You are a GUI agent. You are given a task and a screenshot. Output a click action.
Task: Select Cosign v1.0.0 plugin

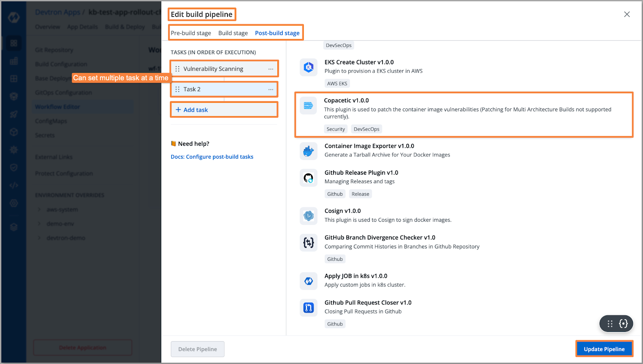(343, 211)
